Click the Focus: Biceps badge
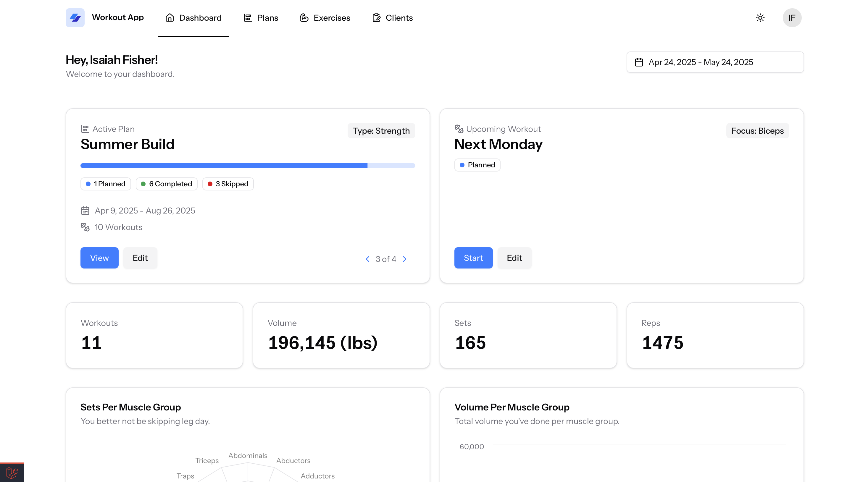 click(757, 131)
